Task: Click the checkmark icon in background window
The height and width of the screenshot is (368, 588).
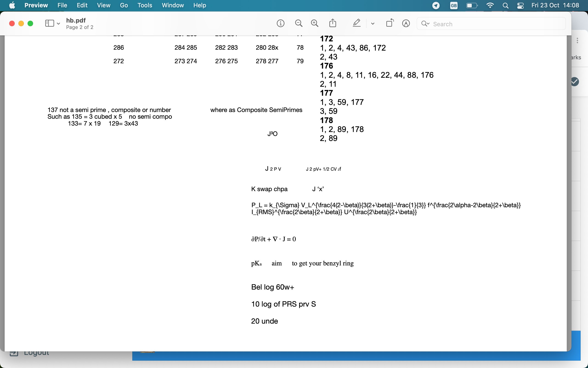Action: pyautogui.click(x=575, y=82)
